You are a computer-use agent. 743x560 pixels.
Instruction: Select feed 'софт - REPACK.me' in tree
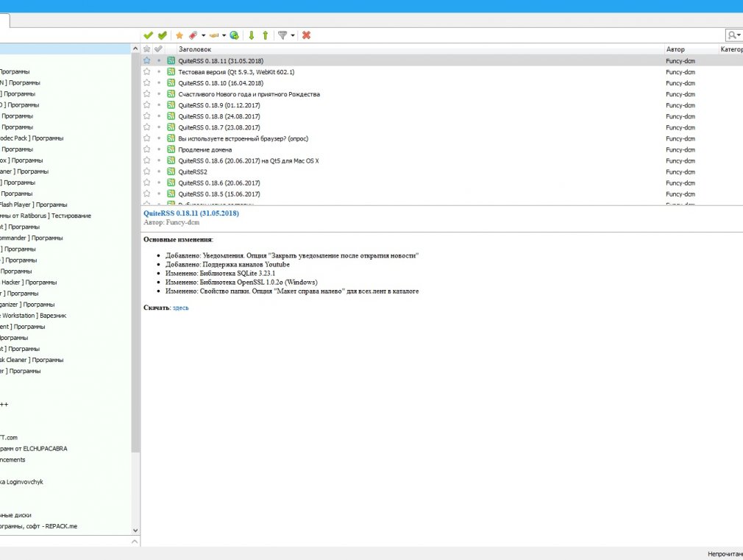(38, 526)
